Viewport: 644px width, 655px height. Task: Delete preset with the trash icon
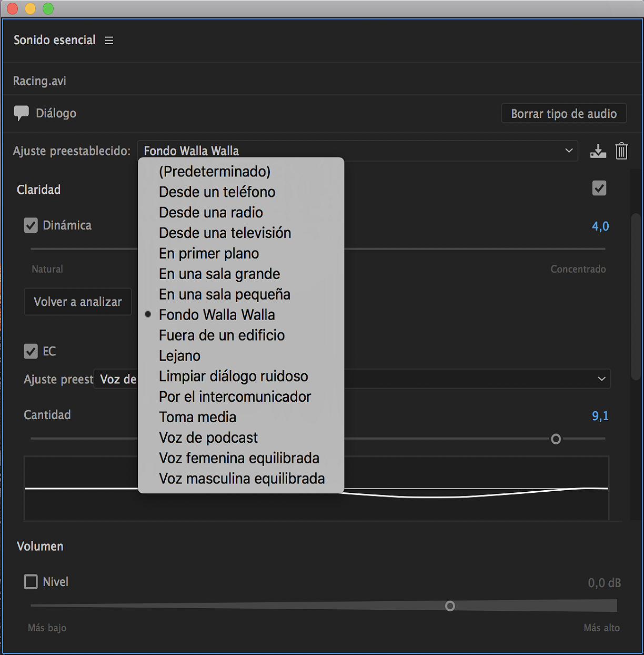[621, 151]
